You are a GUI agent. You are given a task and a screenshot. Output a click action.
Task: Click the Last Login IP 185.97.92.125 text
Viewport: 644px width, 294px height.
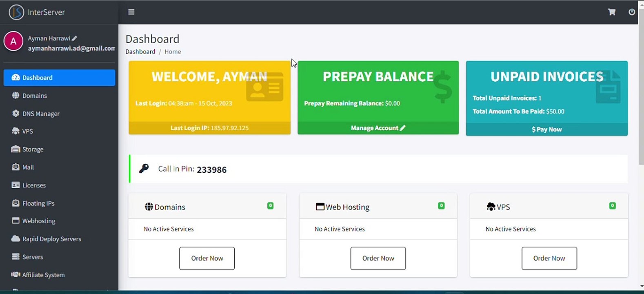click(x=209, y=128)
